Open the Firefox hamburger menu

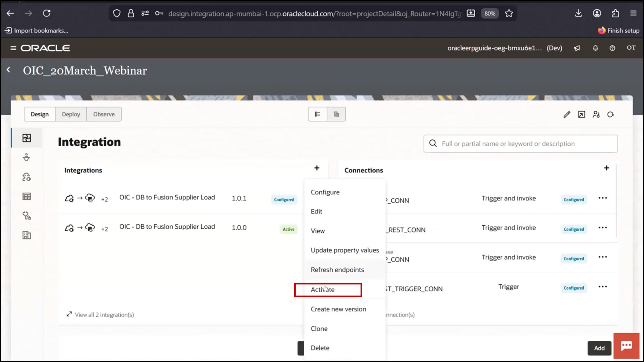[633, 13]
